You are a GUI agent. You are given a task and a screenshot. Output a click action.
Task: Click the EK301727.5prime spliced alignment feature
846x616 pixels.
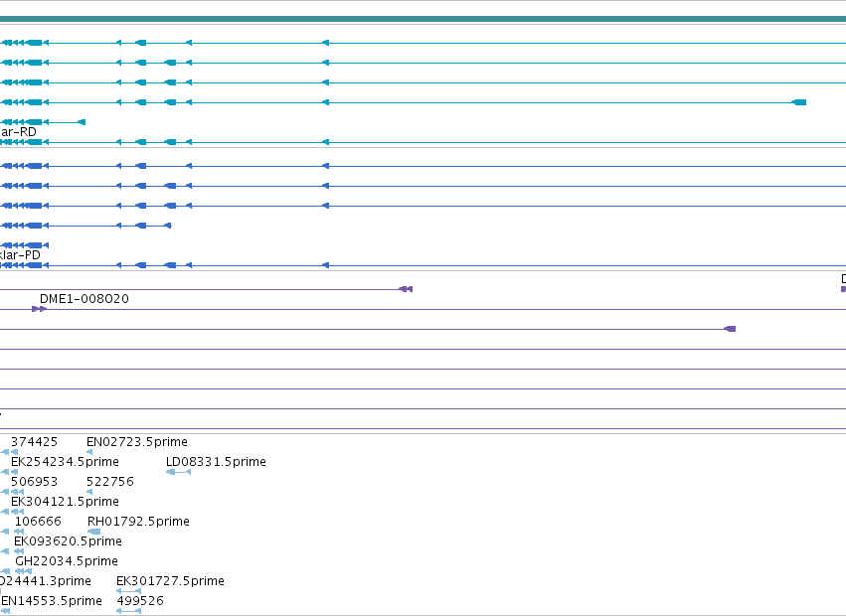coord(129,591)
